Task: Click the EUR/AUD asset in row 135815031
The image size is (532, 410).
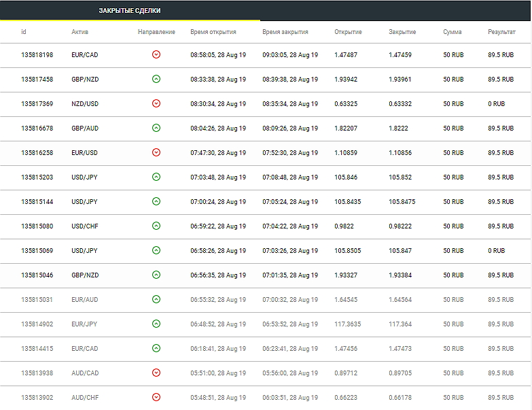Action: coord(84,300)
